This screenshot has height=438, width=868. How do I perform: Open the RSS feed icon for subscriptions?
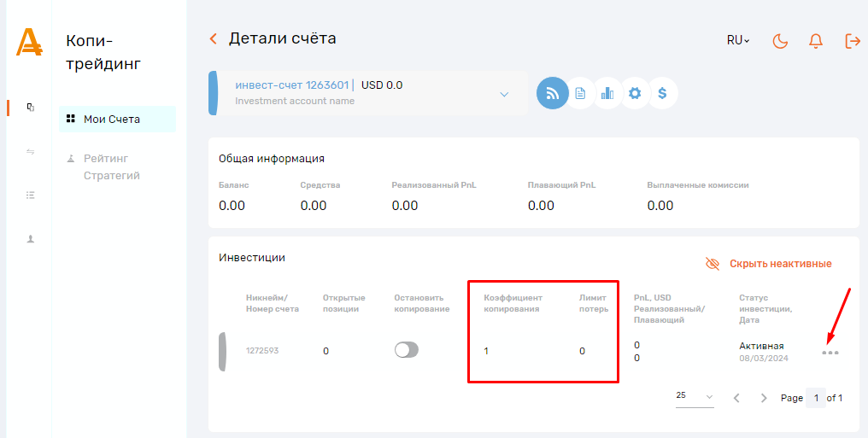(552, 93)
